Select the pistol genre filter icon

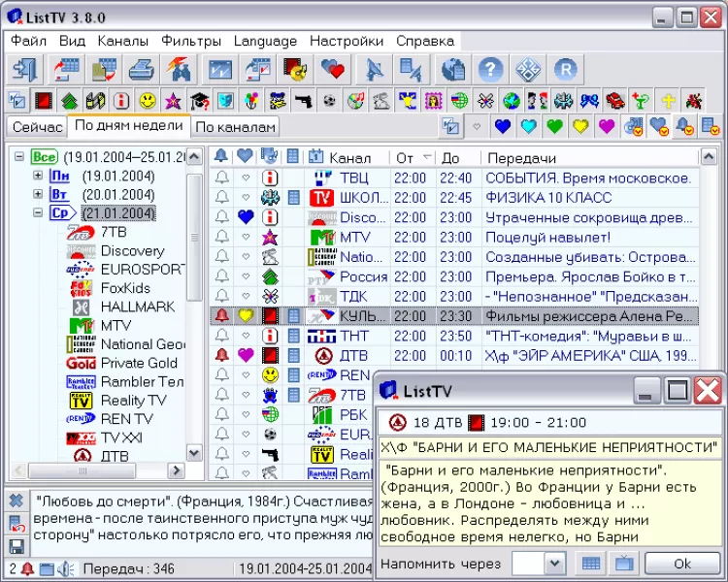pyautogui.click(x=303, y=100)
